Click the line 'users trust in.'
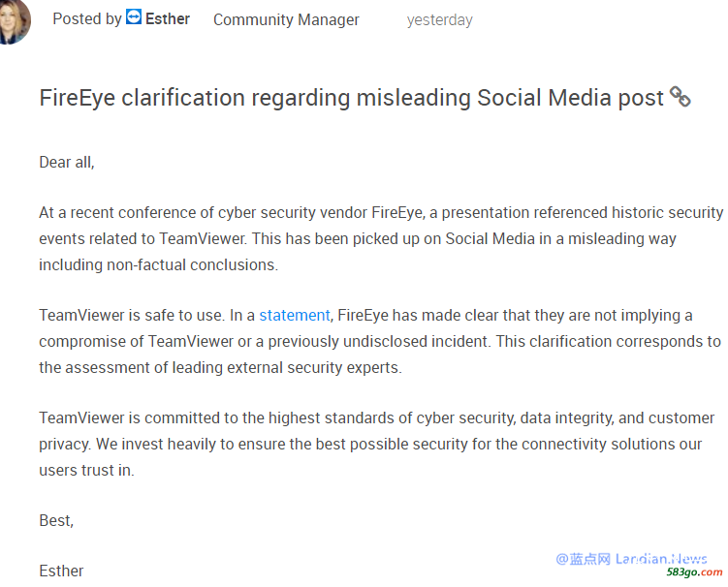This screenshot has height=587, width=728. click(x=86, y=471)
